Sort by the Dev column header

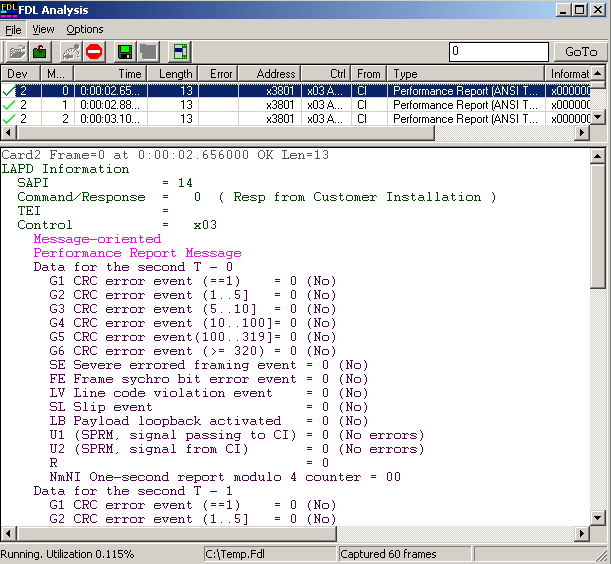pos(20,74)
